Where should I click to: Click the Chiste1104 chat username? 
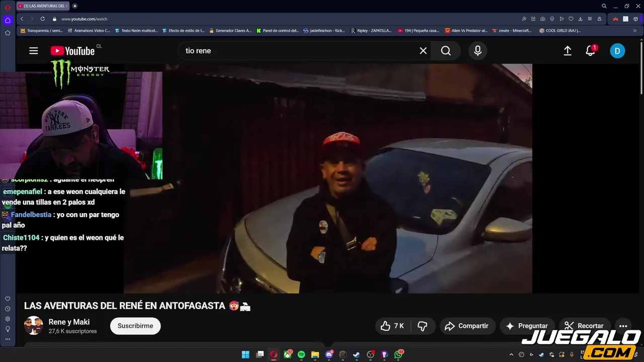click(21, 237)
